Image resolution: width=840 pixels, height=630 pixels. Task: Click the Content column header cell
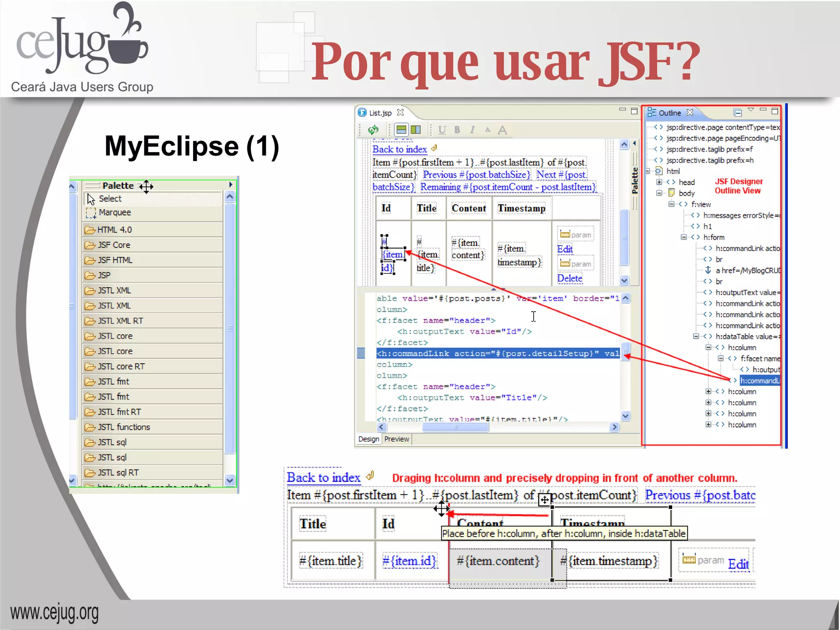[x=469, y=208]
